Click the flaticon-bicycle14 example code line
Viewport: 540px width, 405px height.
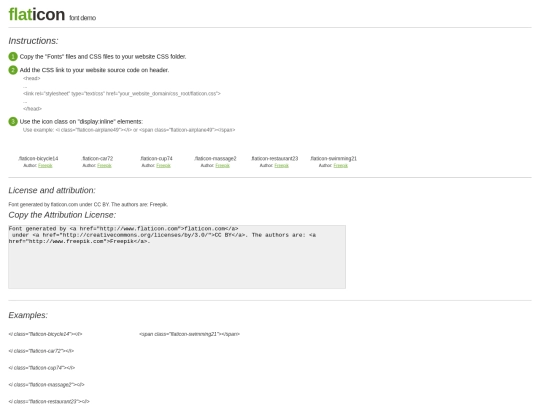[x=45, y=334]
